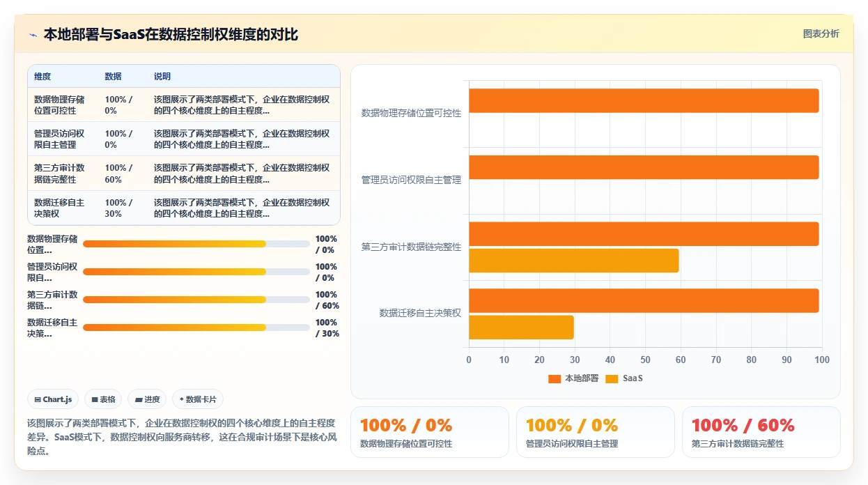
Task: Select the 数据物理存储位置可控性 table row cell
Action: [60, 105]
